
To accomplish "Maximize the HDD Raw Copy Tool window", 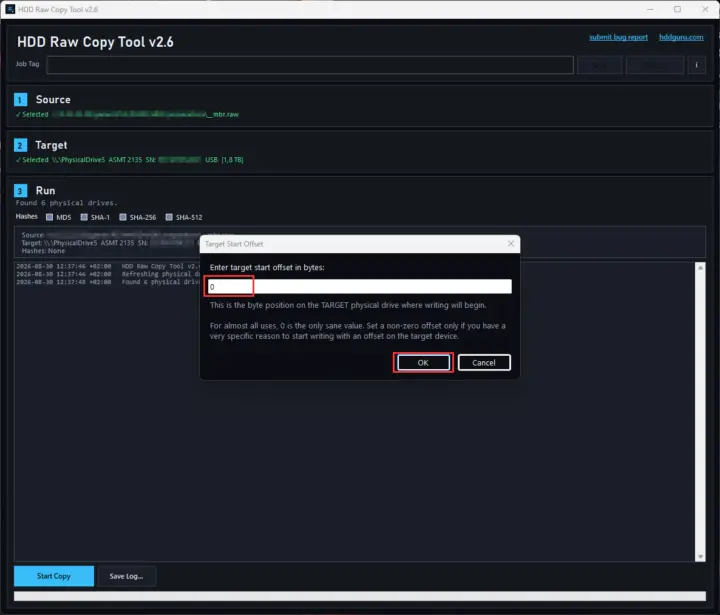I will click(x=678, y=9).
